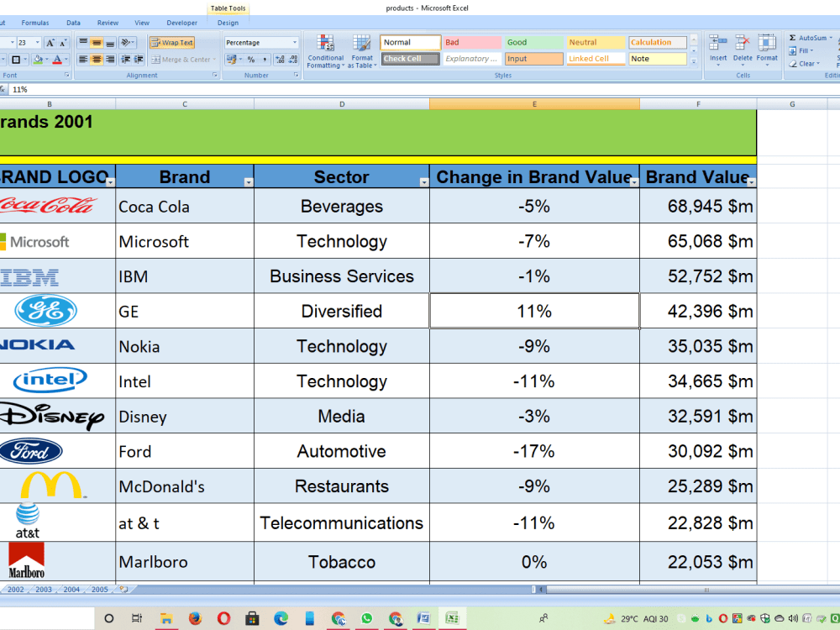Switch to the 2003 sheet tab
Screen dimensions: 840x630
point(44,590)
